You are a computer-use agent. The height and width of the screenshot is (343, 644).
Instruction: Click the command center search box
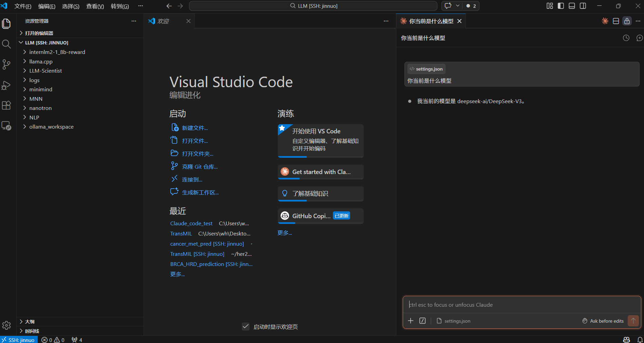point(313,6)
